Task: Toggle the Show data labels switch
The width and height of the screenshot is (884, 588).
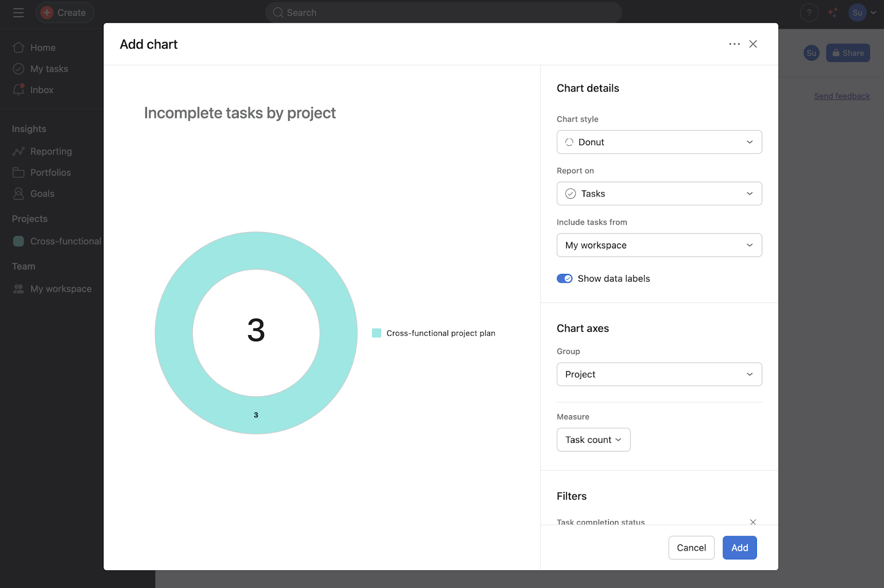Action: (565, 278)
